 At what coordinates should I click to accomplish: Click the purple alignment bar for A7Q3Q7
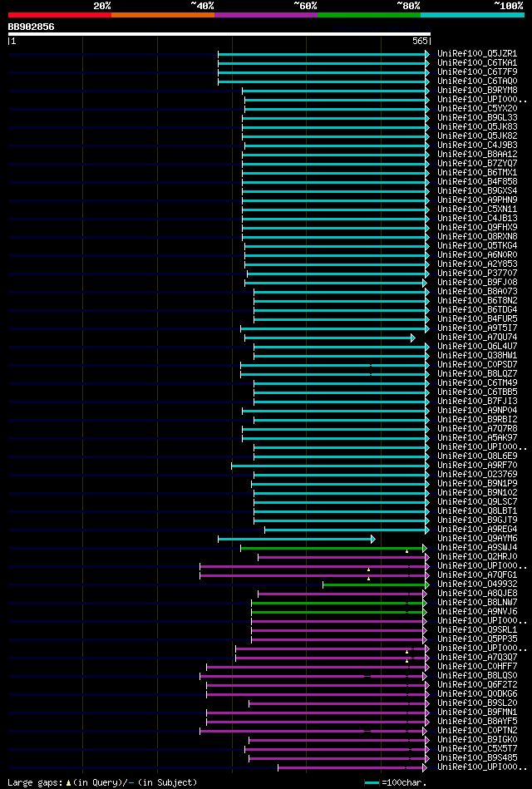coord(332,658)
